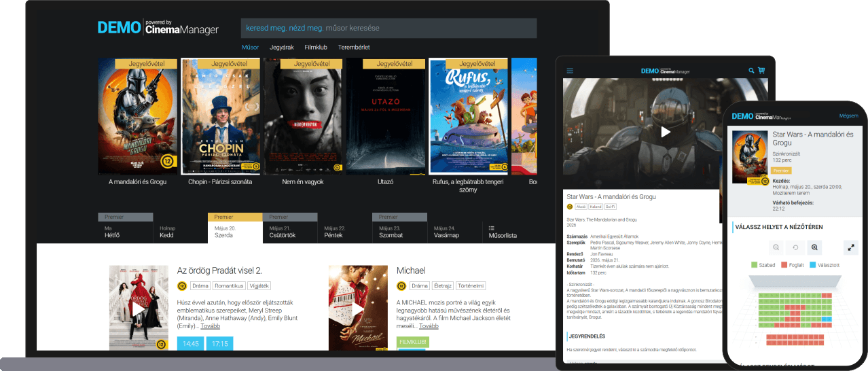
Task: Open the Jegyárak menu item
Action: pyautogui.click(x=281, y=48)
